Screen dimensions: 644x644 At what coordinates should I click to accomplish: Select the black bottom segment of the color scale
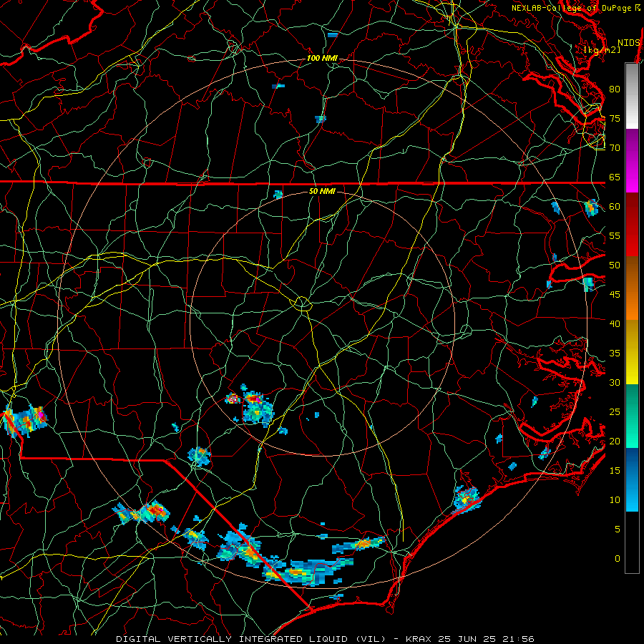(632, 542)
